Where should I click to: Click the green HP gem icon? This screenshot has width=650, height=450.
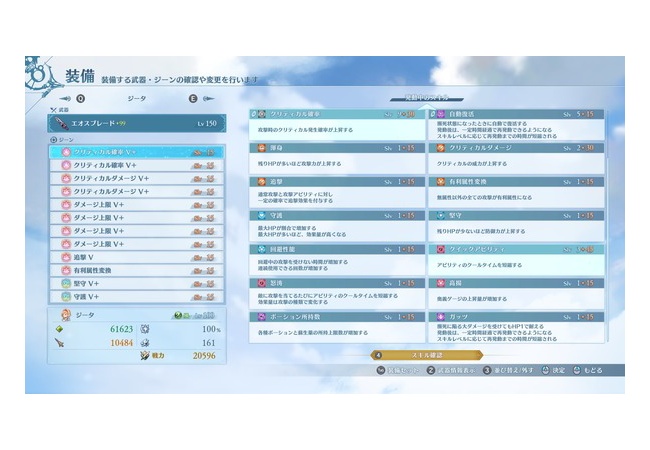[60, 329]
